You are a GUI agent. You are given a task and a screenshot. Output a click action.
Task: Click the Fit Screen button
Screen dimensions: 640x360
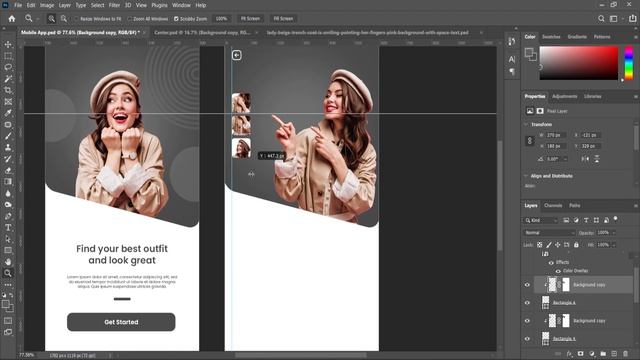(250, 19)
